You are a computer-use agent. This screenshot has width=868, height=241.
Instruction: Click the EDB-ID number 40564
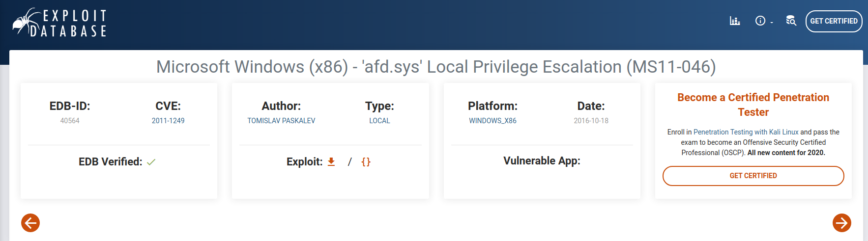pos(70,121)
